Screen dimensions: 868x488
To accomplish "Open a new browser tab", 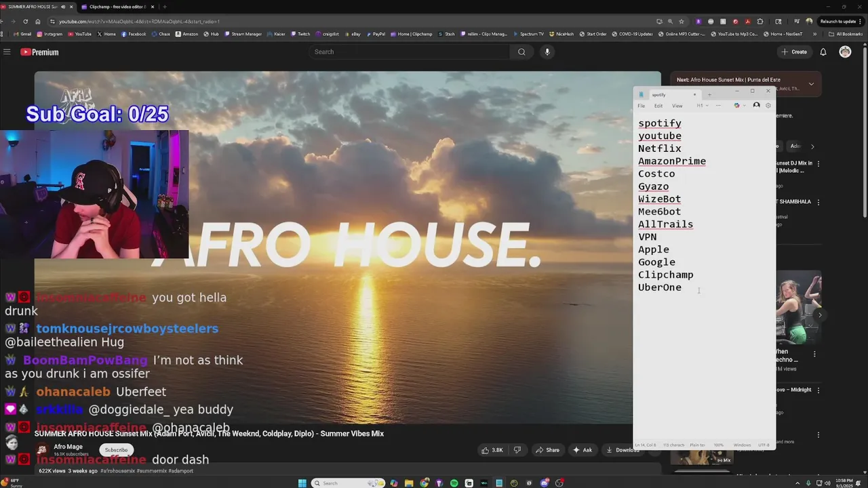I will pos(164,7).
